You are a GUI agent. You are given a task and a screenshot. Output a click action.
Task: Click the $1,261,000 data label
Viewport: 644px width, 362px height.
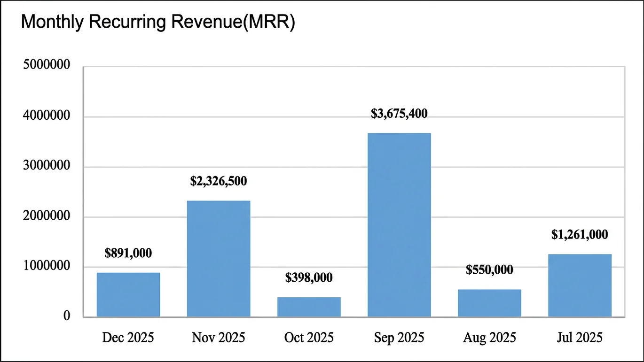point(580,234)
